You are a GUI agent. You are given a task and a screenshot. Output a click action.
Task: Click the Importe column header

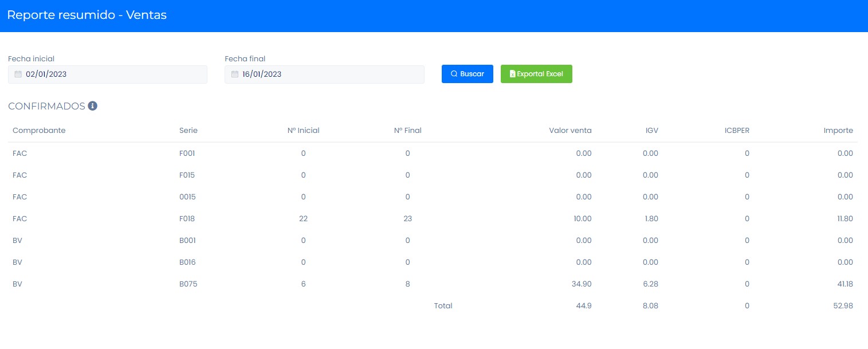838,131
